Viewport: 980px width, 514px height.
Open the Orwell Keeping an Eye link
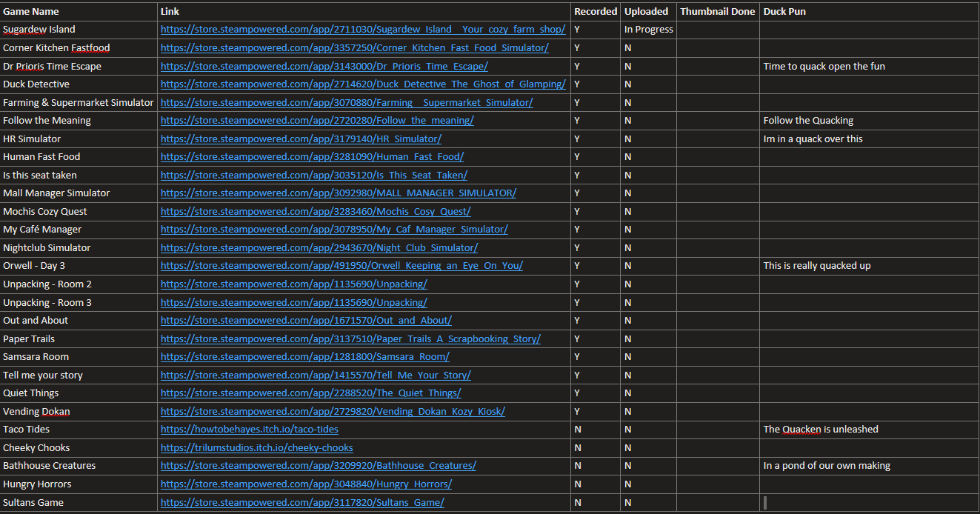[341, 266]
